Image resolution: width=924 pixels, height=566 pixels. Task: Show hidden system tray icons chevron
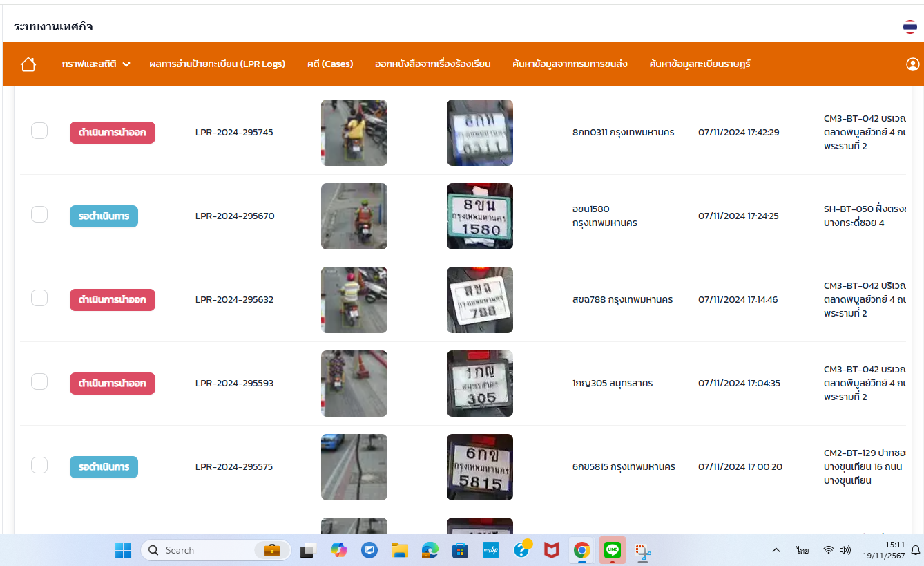[776, 550]
